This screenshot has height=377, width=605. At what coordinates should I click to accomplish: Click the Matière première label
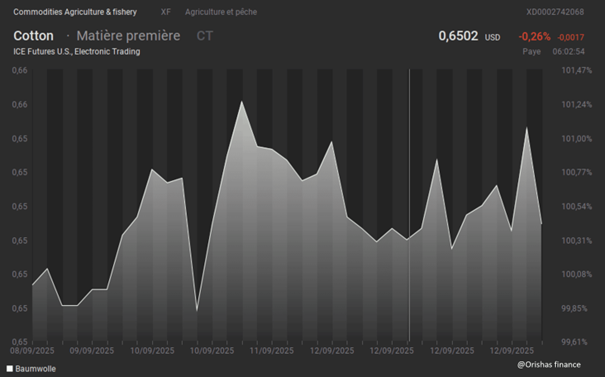(128, 36)
